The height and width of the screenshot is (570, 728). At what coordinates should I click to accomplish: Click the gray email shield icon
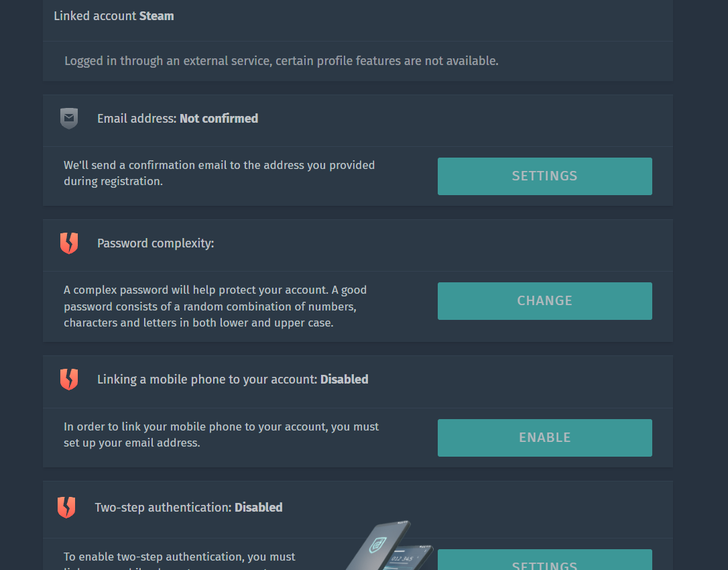(69, 119)
